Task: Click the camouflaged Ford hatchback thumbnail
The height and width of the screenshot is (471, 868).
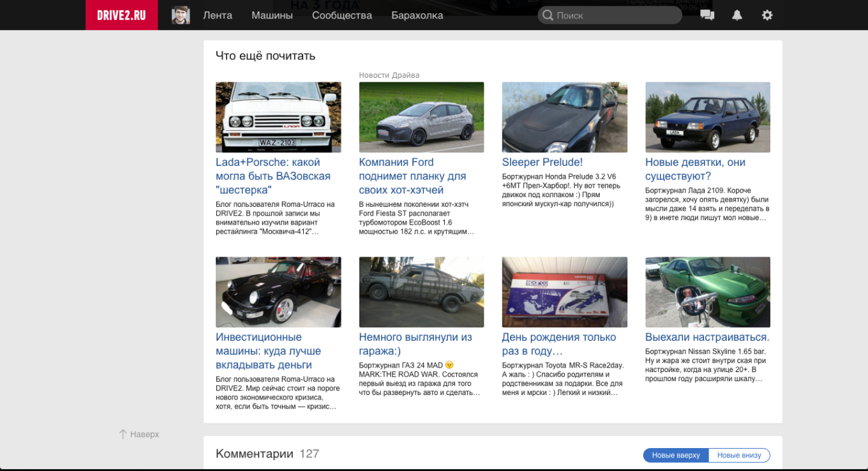Action: (x=421, y=117)
